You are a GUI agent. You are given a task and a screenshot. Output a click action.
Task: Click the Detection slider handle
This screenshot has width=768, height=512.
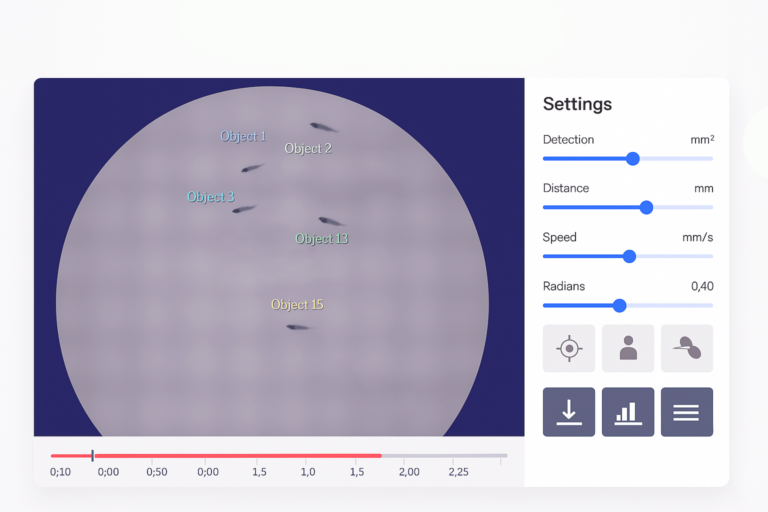pyautogui.click(x=633, y=159)
